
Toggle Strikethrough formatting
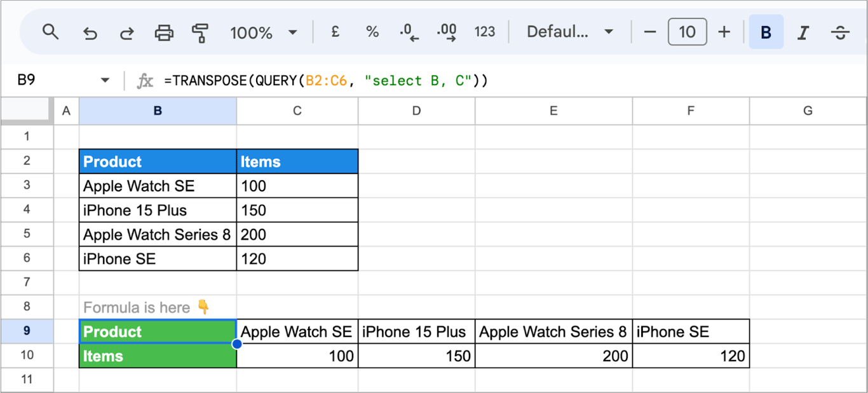pyautogui.click(x=840, y=32)
